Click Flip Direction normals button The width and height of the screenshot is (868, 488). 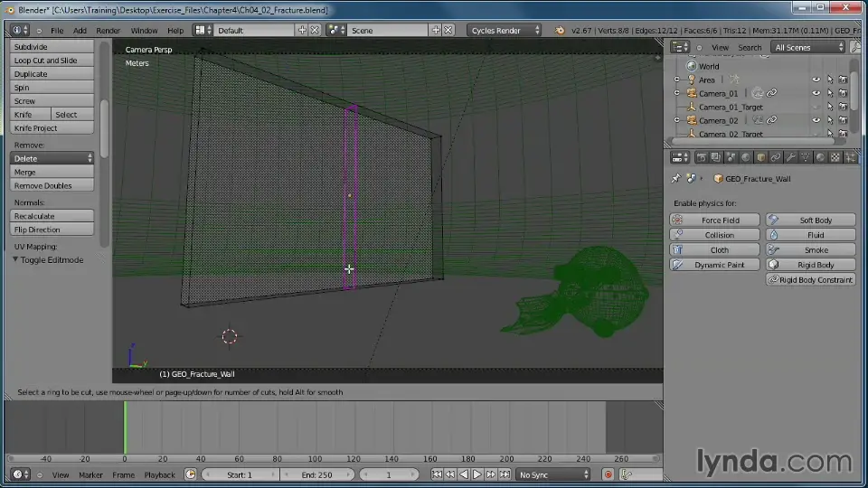(52, 230)
